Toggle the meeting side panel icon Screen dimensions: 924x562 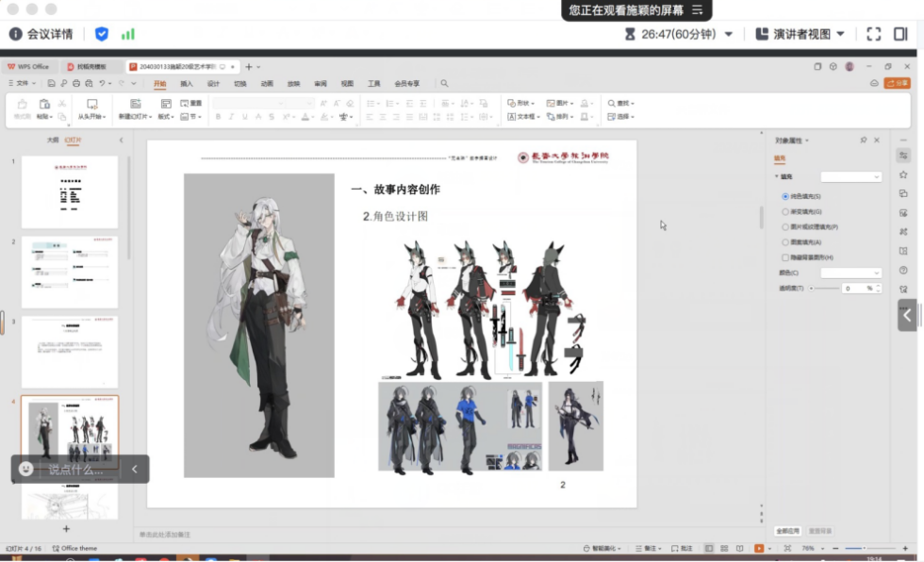900,34
